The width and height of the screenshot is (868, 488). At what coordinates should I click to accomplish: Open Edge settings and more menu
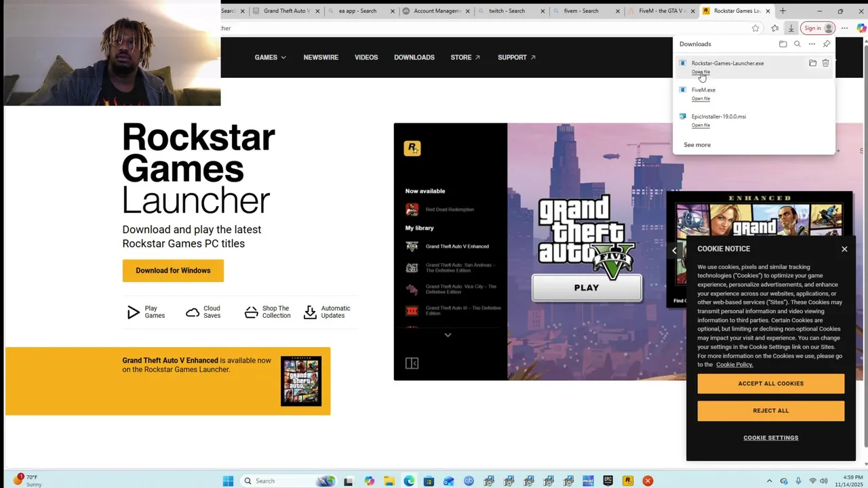(x=844, y=28)
